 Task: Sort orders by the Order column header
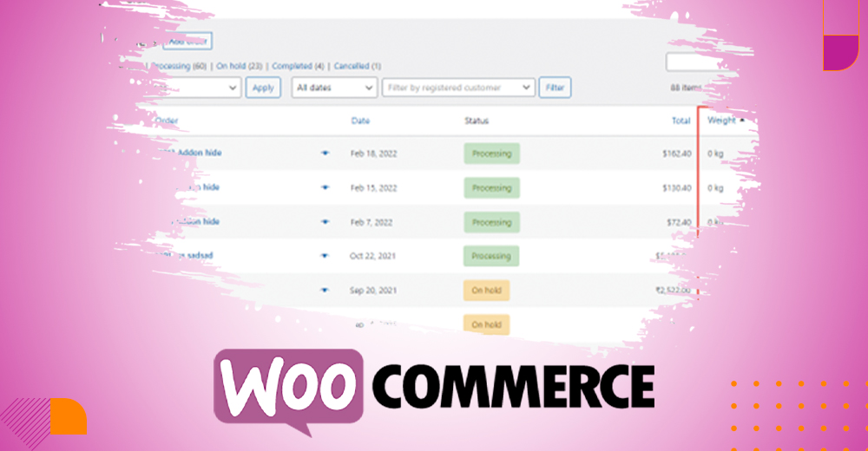click(x=167, y=121)
